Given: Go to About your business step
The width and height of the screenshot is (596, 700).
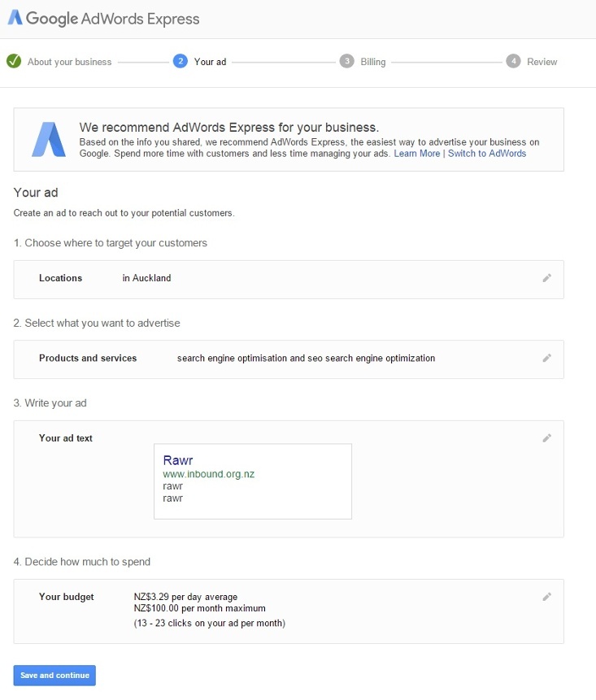Looking at the screenshot, I should coord(70,62).
